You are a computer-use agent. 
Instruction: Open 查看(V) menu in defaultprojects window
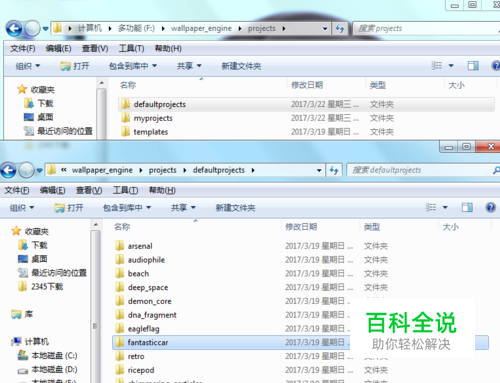click(x=89, y=190)
